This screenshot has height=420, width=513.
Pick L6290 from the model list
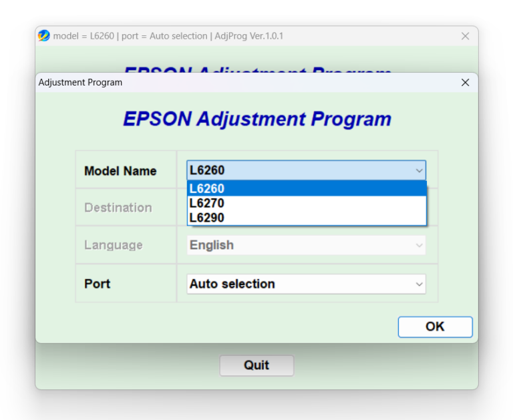307,218
